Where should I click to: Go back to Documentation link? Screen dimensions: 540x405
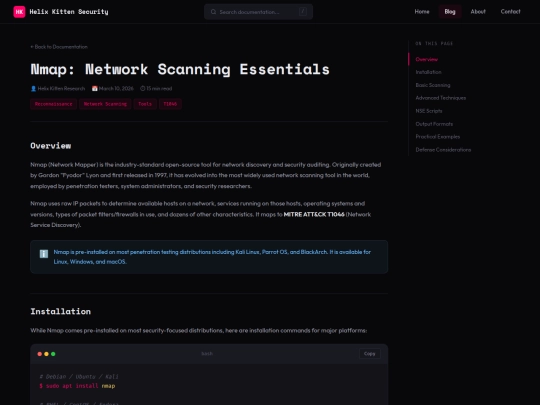59,47
